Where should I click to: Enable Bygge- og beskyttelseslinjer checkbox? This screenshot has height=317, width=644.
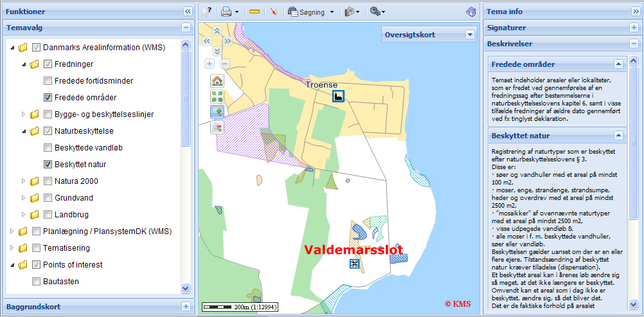click(x=48, y=114)
